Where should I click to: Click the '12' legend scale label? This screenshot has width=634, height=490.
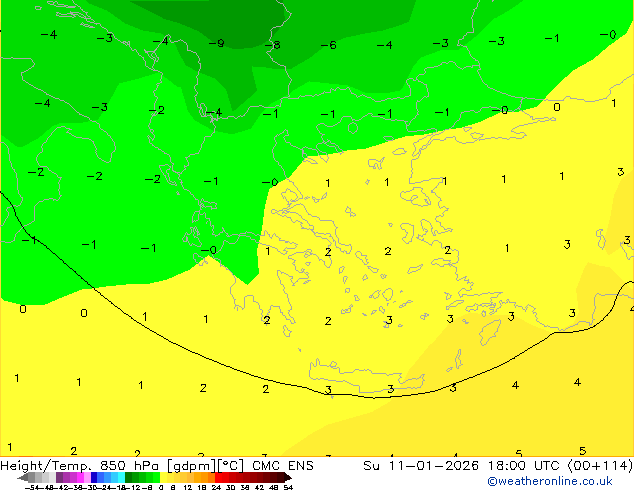point(187,487)
